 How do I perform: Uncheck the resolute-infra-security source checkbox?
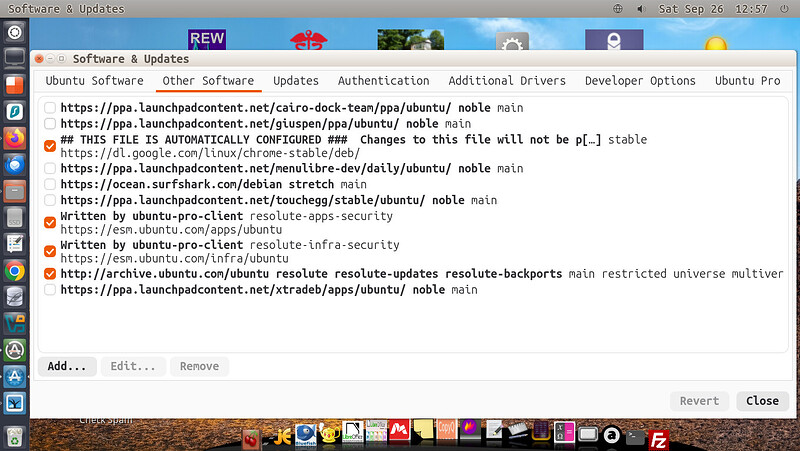49,251
